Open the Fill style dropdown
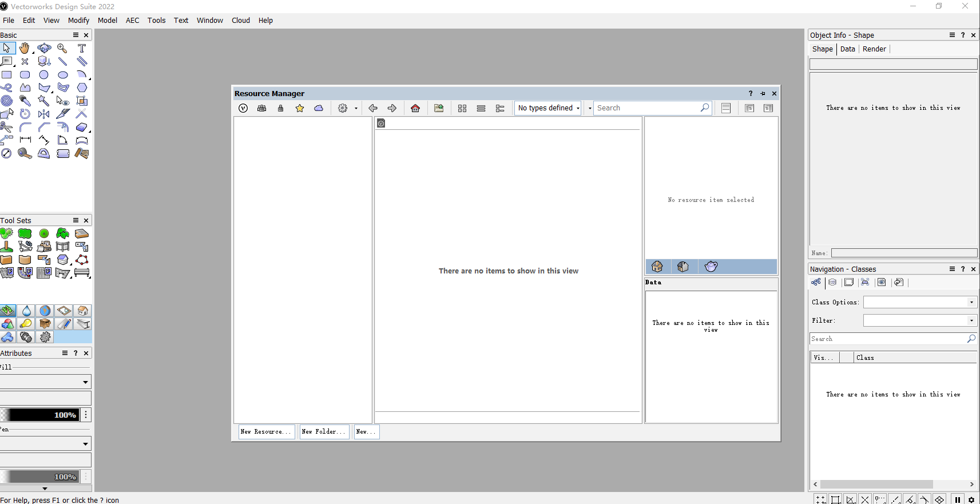 [x=46, y=382]
